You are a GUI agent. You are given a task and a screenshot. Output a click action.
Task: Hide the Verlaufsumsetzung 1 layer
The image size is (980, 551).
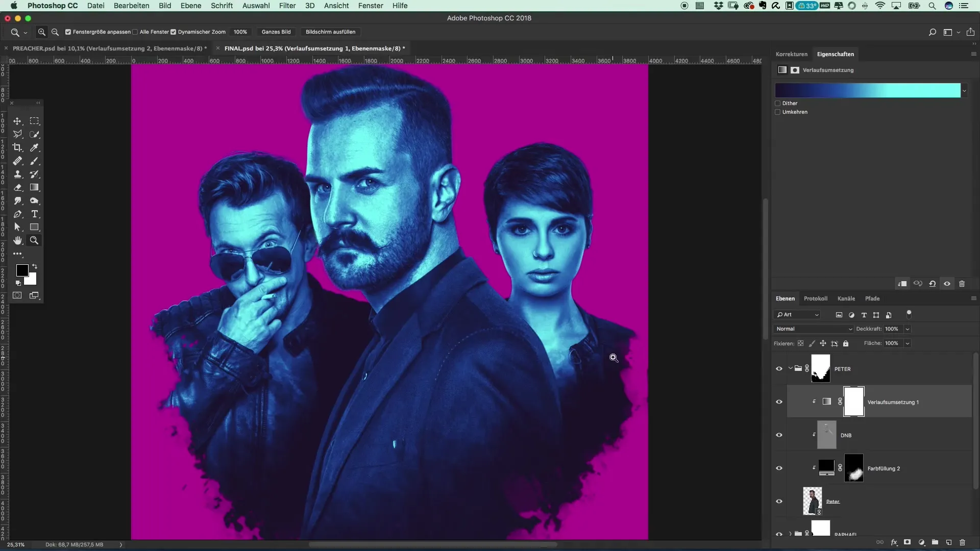pyautogui.click(x=779, y=402)
